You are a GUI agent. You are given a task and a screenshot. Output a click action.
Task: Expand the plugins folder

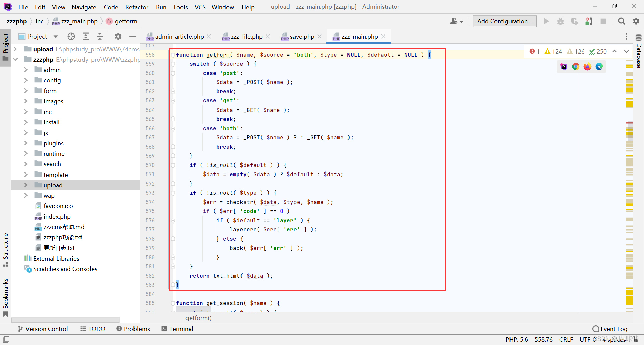coord(26,143)
